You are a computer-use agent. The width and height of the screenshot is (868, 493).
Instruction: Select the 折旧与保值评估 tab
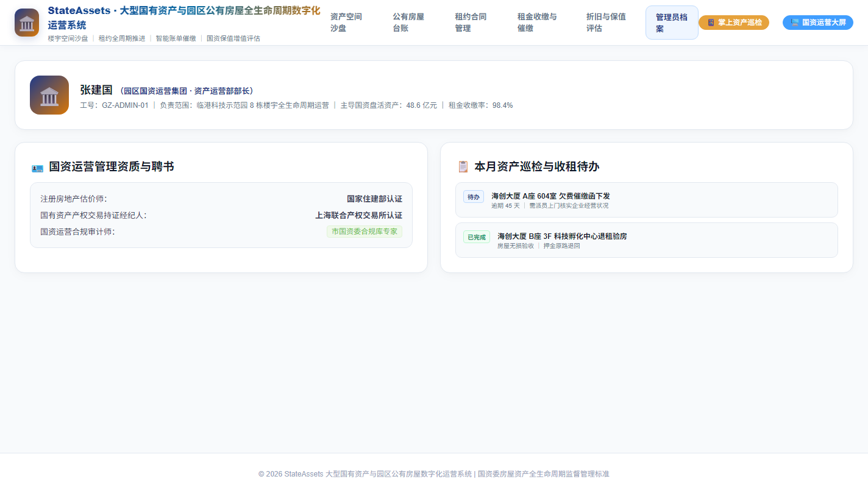pos(606,23)
